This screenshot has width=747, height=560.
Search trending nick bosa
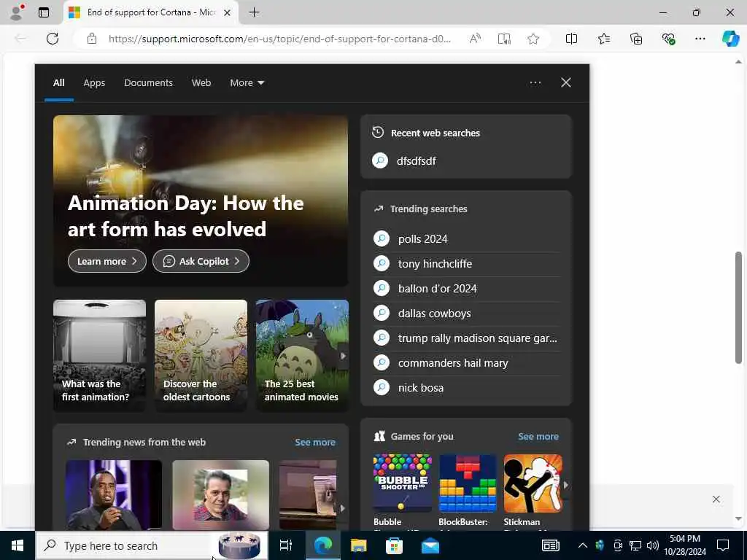click(x=466, y=387)
